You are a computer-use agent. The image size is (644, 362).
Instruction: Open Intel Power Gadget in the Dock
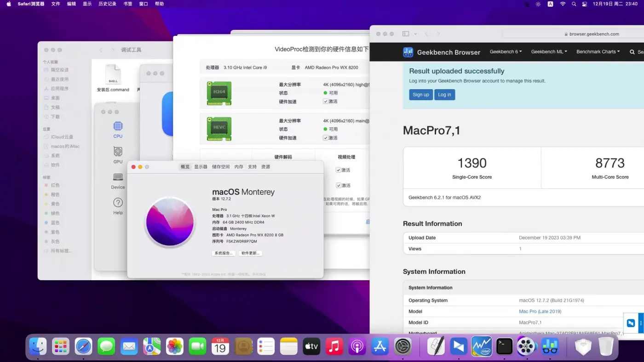[x=481, y=346]
